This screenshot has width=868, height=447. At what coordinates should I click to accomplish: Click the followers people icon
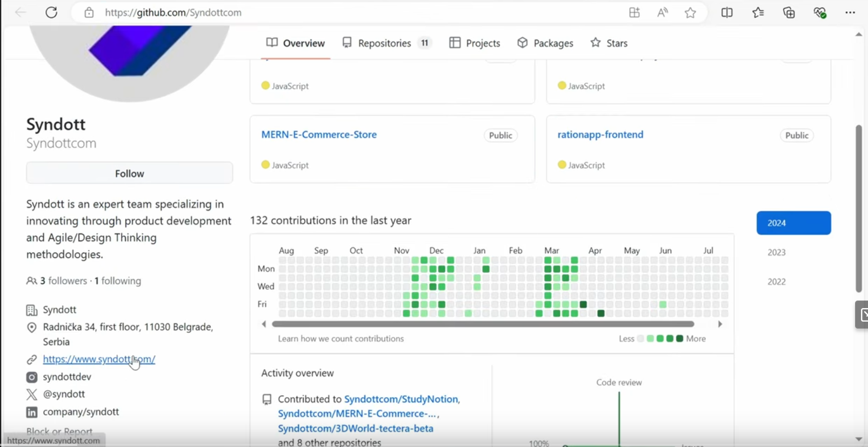[32, 281]
